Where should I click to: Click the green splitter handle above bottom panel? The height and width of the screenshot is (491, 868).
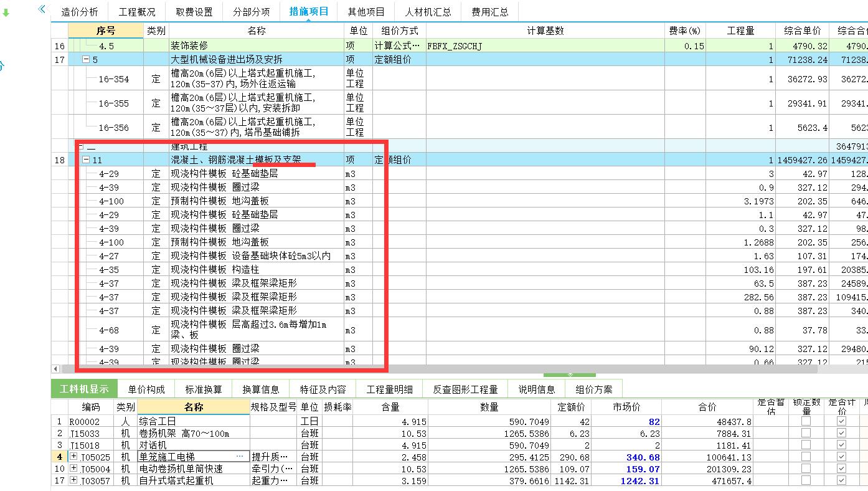tap(569, 375)
